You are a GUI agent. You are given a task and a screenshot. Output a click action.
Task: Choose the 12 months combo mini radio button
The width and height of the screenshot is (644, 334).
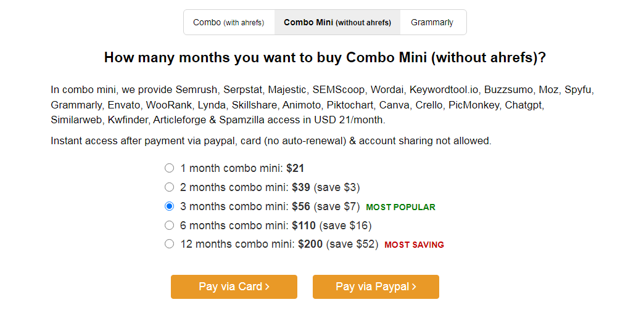(x=170, y=244)
